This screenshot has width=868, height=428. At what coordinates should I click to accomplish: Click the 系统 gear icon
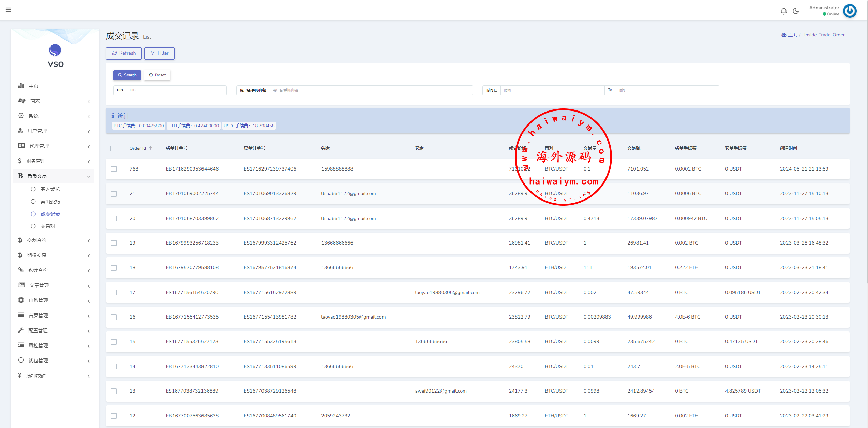(21, 116)
